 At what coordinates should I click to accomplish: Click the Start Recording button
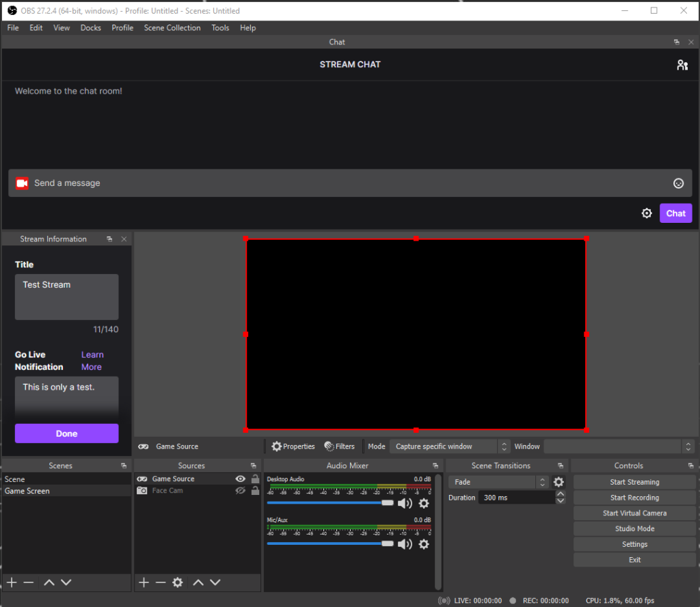(x=634, y=497)
